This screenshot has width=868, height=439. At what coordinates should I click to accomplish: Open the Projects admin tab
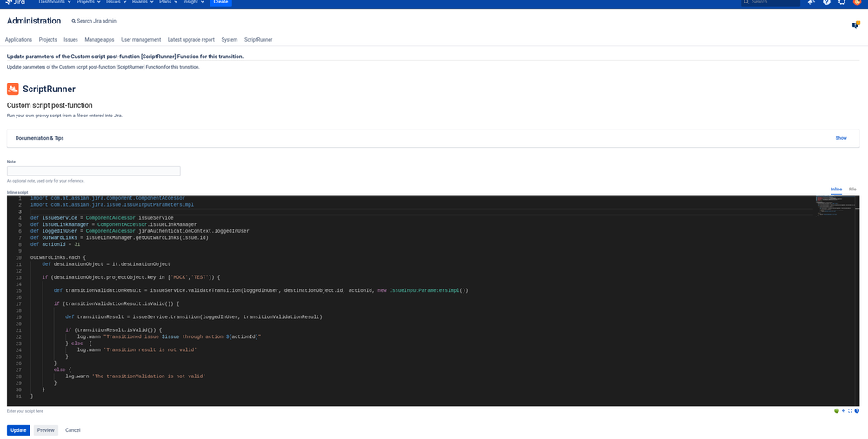point(48,40)
